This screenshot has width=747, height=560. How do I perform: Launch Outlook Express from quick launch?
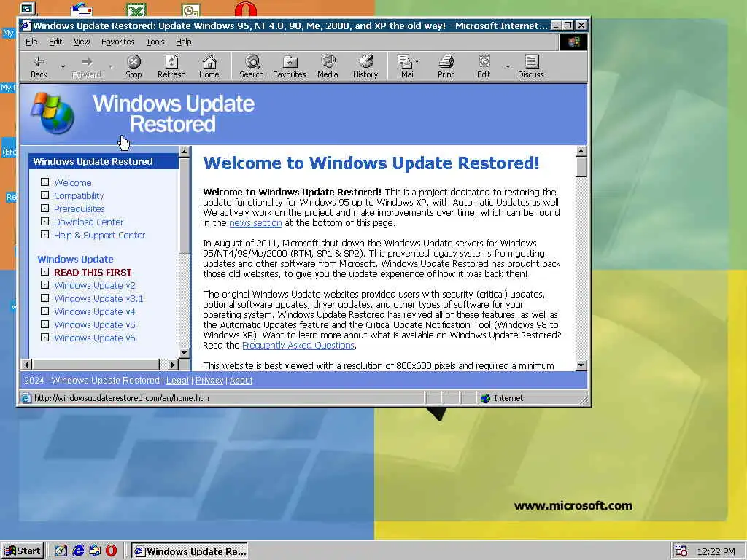95,551
